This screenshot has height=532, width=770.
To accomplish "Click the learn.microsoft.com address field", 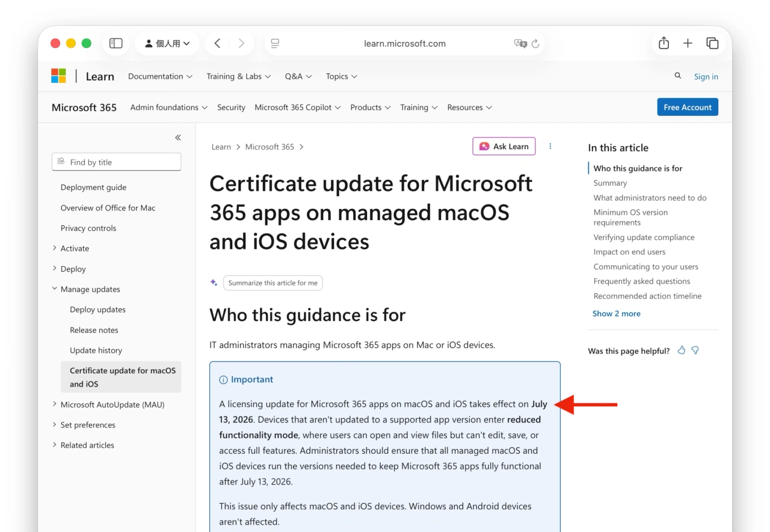I will click(405, 43).
